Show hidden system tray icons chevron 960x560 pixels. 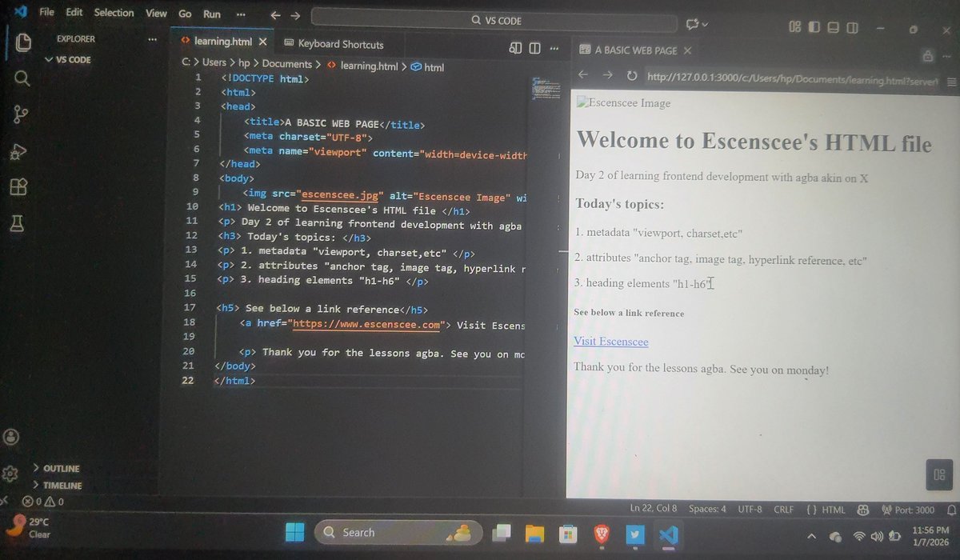point(812,536)
